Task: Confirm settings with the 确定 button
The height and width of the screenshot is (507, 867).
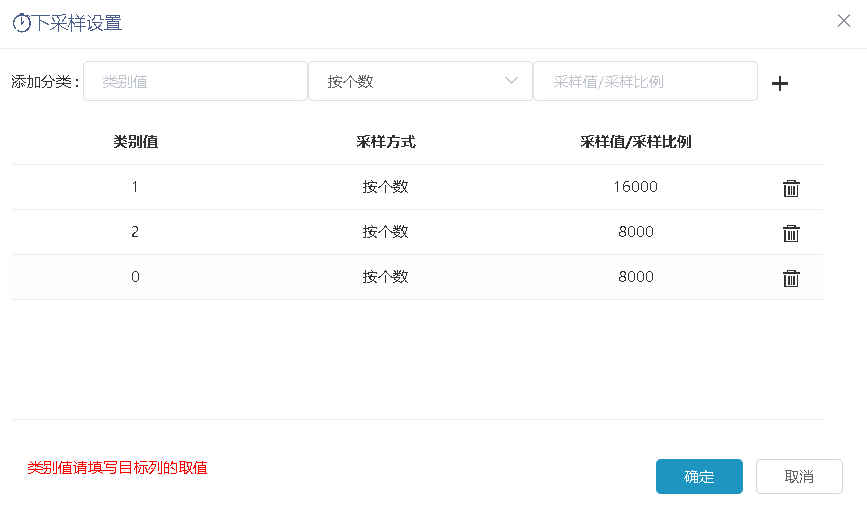Action: point(699,477)
